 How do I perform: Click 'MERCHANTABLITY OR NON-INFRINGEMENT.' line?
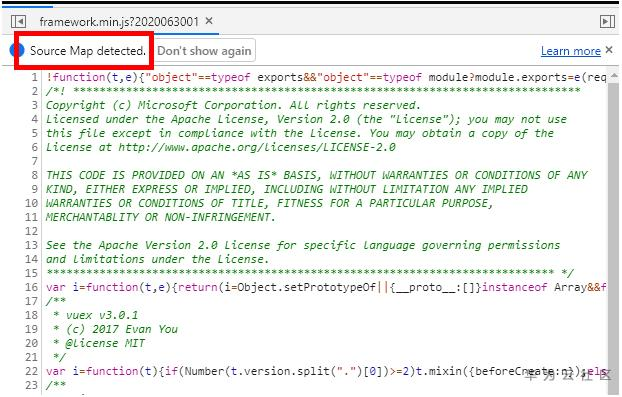click(x=160, y=217)
